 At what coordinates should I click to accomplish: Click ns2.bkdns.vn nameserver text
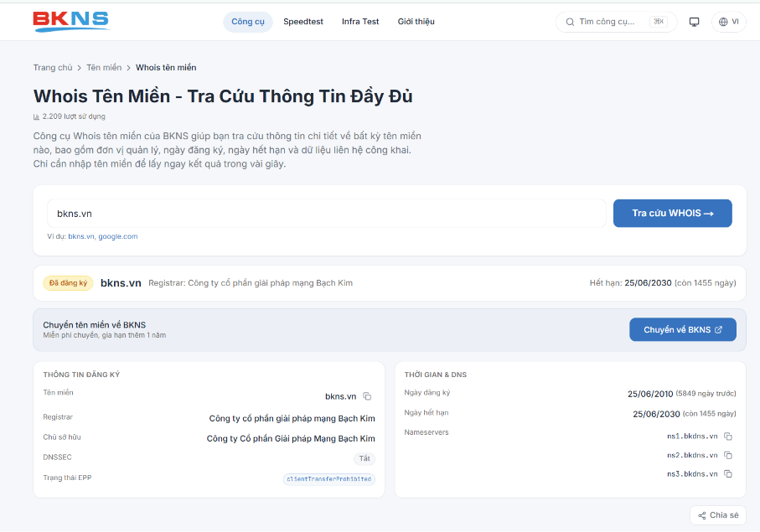[x=692, y=455]
